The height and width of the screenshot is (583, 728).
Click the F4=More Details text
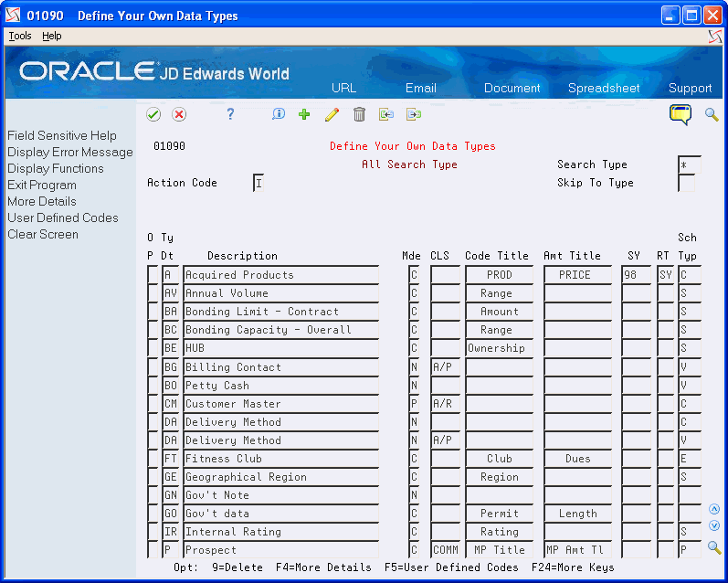tap(323, 567)
